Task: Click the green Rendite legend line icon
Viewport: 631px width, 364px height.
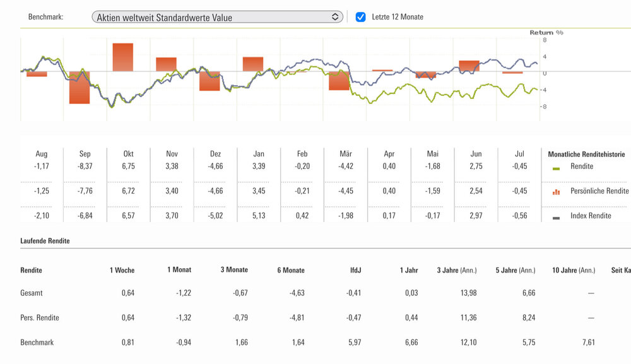Action: click(x=556, y=168)
